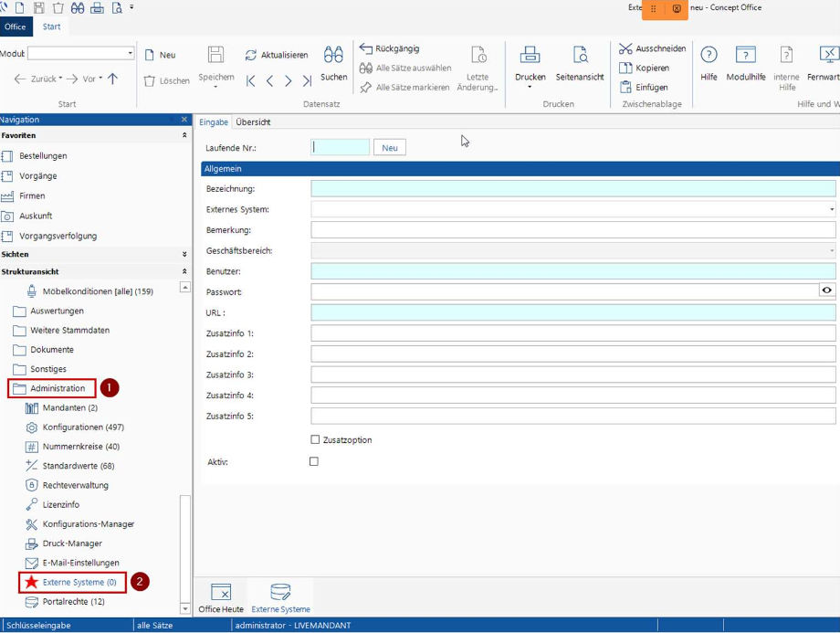840x633 pixels.
Task: Collapse the Favoriten section
Action: [184, 135]
